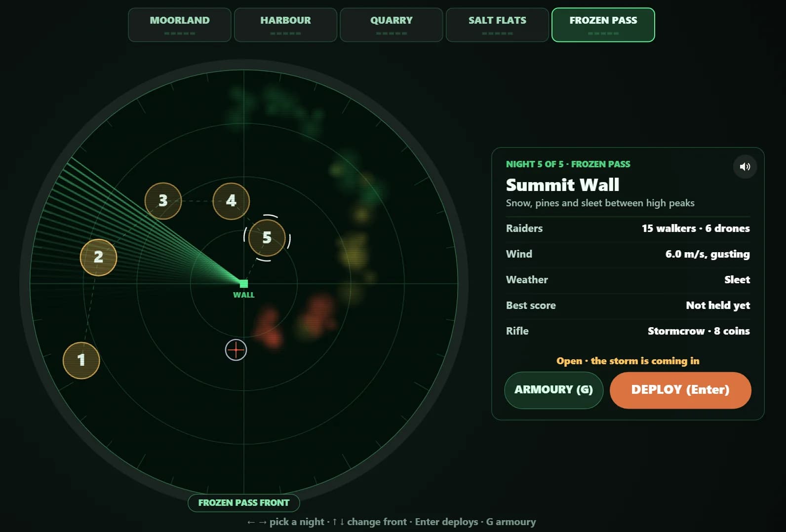Select night marker 4 on the radar
The image size is (786, 532).
[231, 201]
